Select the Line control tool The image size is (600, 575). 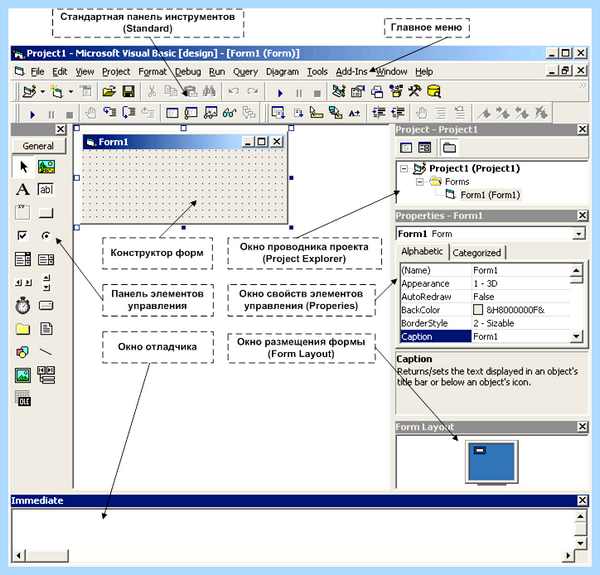tap(46, 352)
